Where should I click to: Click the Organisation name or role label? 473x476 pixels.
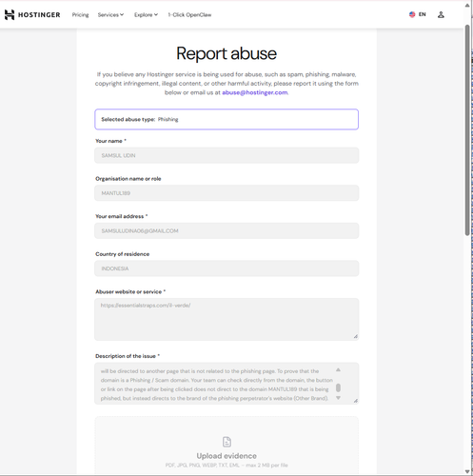tap(128, 179)
